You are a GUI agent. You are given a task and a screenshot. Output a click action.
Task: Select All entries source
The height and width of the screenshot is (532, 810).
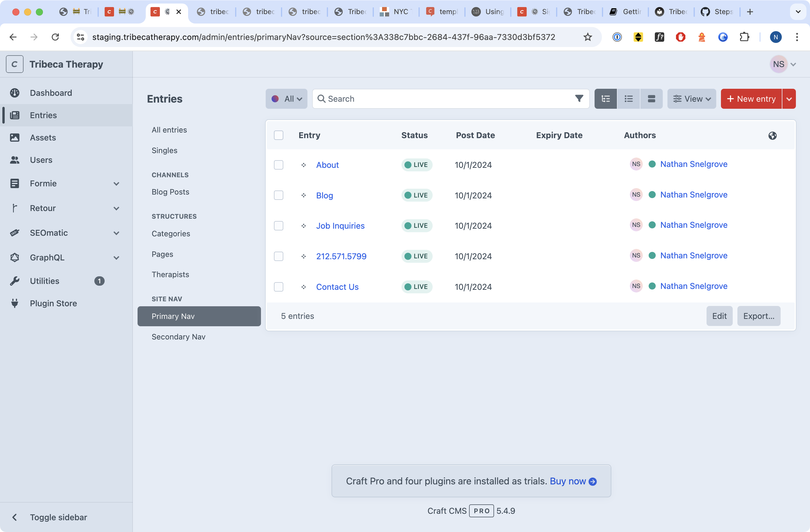tap(169, 130)
